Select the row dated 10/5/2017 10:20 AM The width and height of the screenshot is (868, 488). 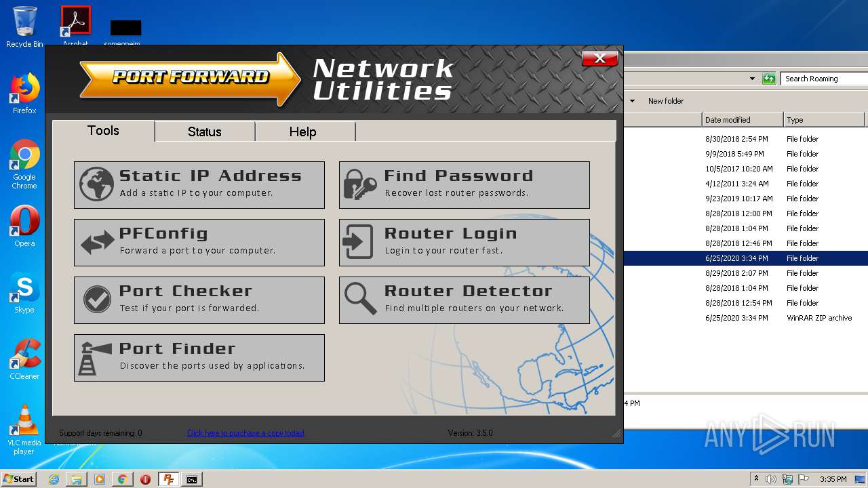click(746, 169)
